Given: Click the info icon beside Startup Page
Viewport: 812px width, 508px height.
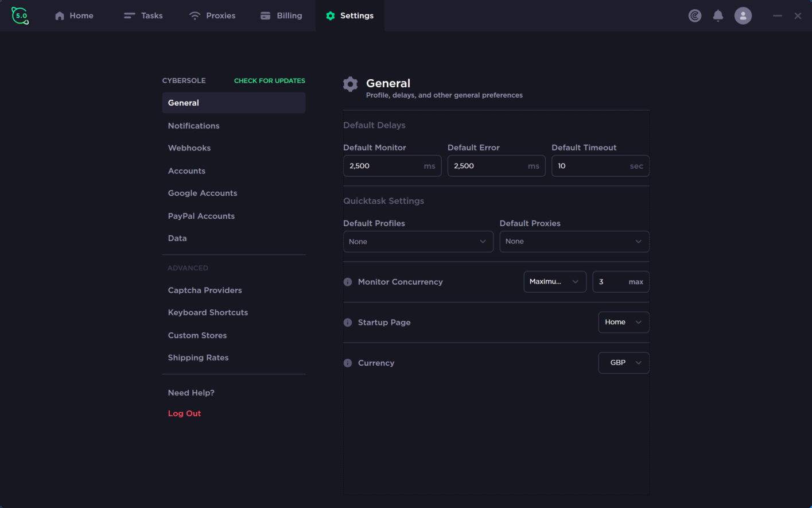Looking at the screenshot, I should point(348,323).
